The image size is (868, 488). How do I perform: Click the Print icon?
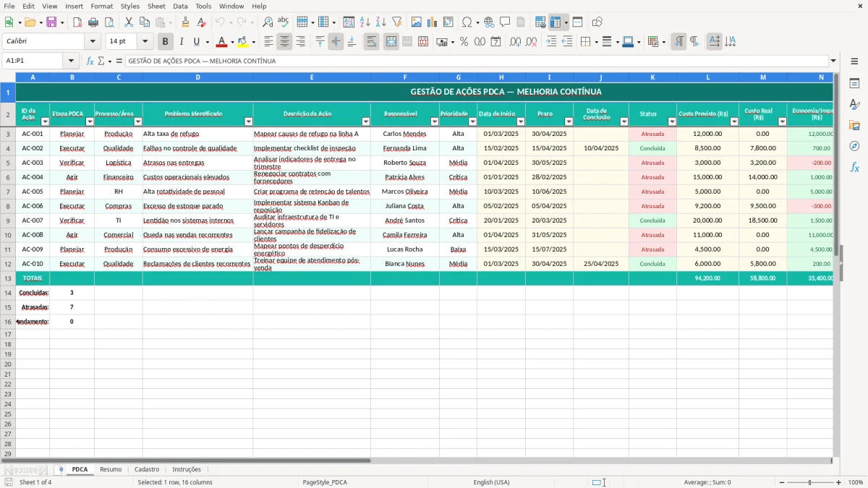click(x=93, y=22)
